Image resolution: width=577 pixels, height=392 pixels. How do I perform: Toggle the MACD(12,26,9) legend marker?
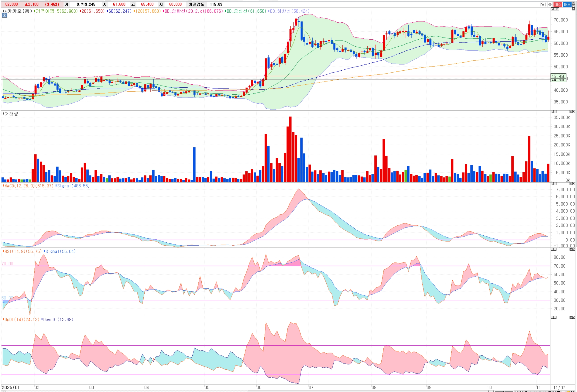[x=3, y=186]
